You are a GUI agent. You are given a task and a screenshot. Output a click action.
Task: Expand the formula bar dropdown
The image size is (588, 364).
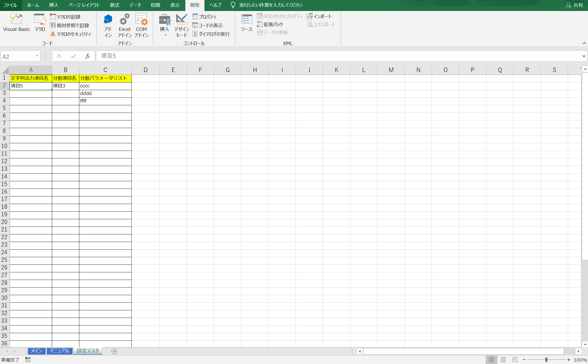click(x=584, y=56)
